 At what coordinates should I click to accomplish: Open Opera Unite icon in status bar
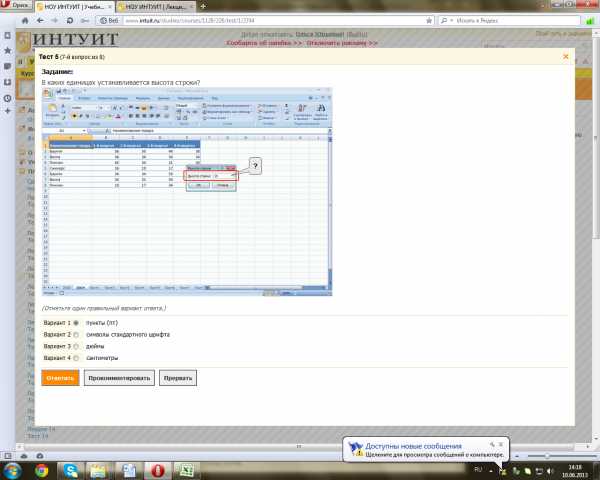click(40, 456)
